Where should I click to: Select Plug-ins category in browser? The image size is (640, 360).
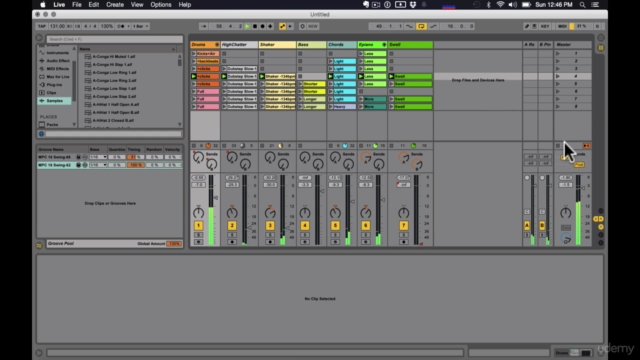click(x=55, y=84)
